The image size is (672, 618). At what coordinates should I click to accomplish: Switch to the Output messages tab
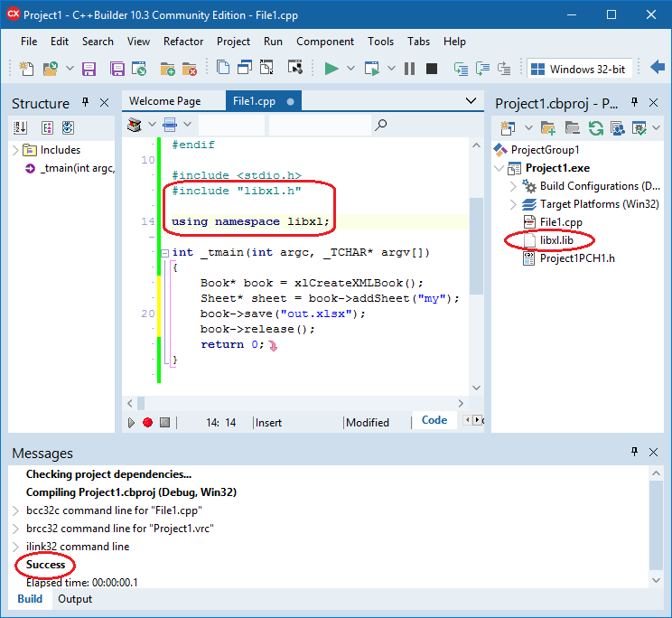75,599
